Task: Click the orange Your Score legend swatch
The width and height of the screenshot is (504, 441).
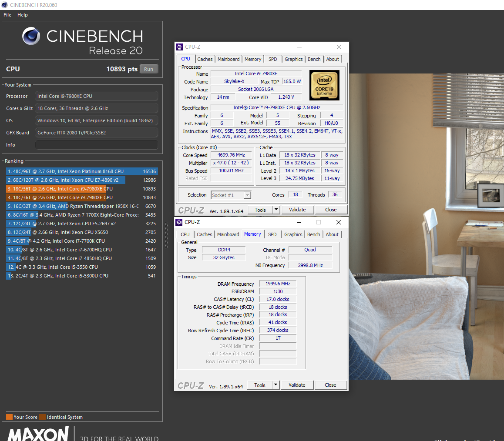Action: click(9, 417)
